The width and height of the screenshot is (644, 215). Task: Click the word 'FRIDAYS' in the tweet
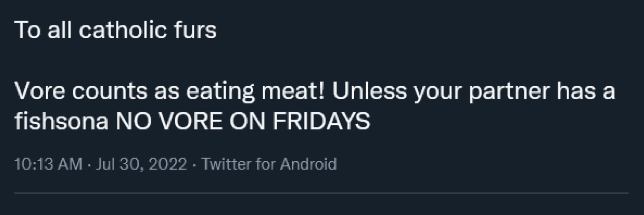[x=321, y=121]
